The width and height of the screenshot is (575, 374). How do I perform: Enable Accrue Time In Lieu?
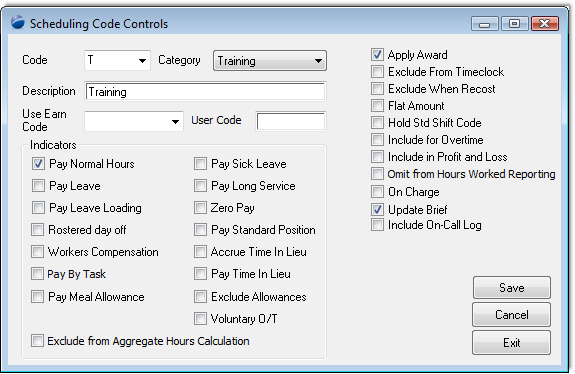[x=200, y=252]
